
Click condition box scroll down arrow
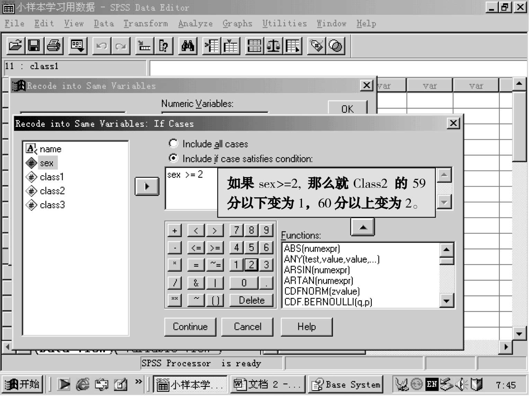coord(444,202)
